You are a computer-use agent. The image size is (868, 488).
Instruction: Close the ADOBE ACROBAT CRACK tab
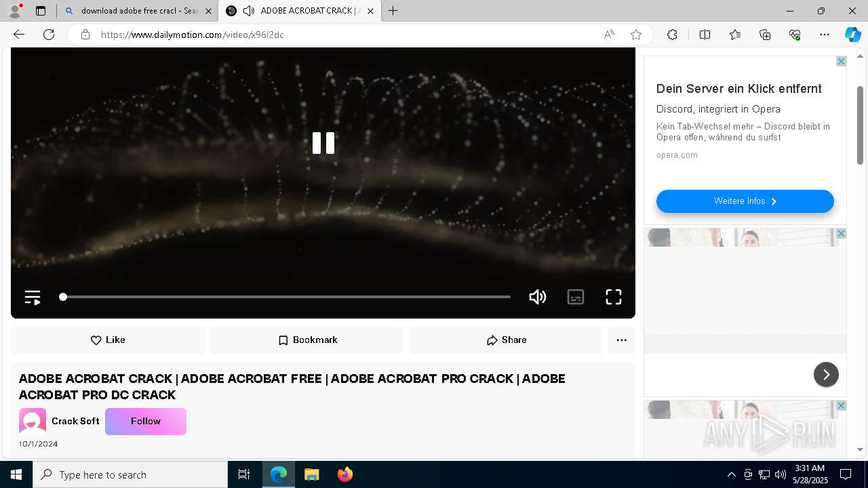point(370,11)
